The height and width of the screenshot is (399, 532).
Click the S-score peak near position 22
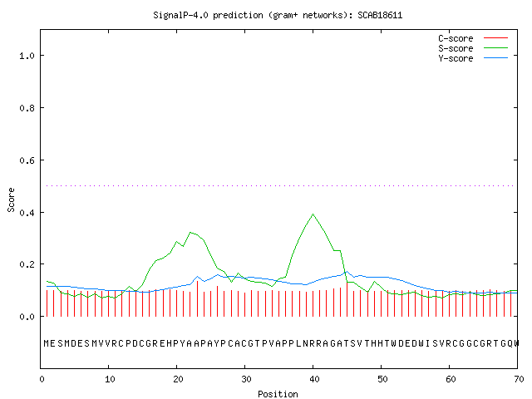pos(190,233)
